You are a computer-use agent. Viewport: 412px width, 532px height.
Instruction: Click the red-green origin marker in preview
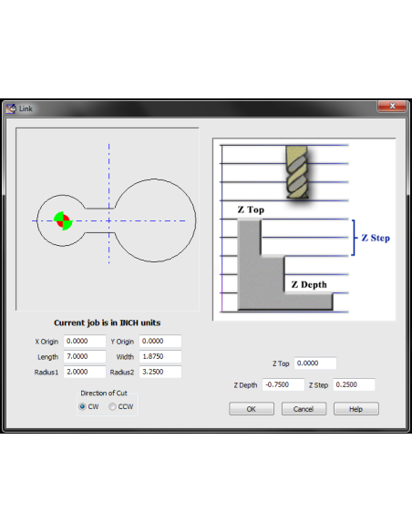coord(63,220)
